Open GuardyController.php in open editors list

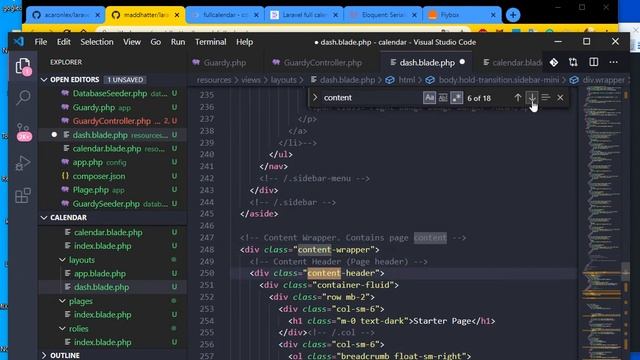click(x=112, y=121)
